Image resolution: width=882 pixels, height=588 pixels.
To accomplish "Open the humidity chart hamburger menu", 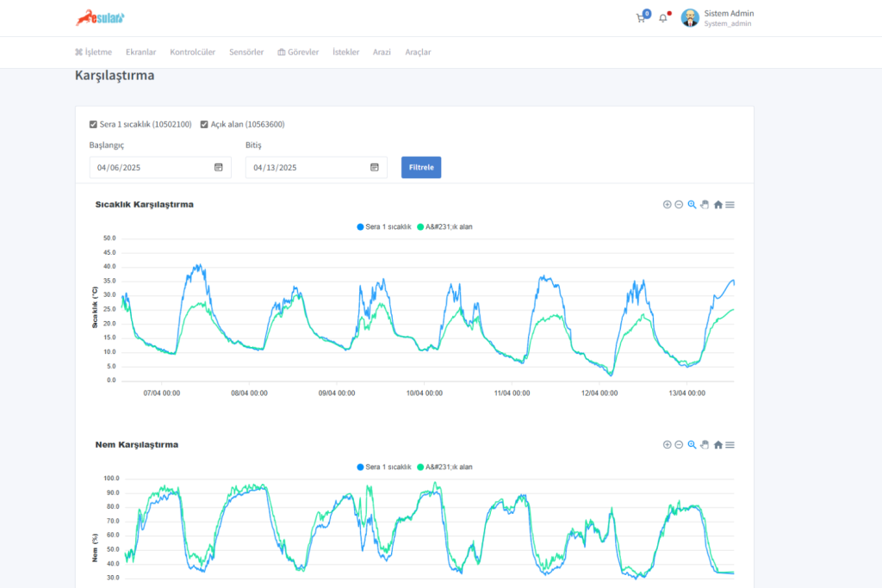I will pos(730,445).
